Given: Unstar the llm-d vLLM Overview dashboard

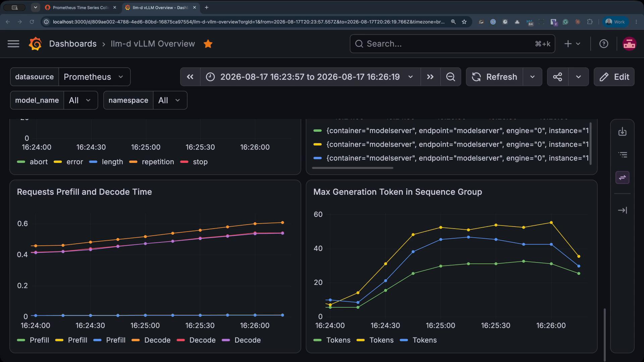Looking at the screenshot, I should click(208, 44).
